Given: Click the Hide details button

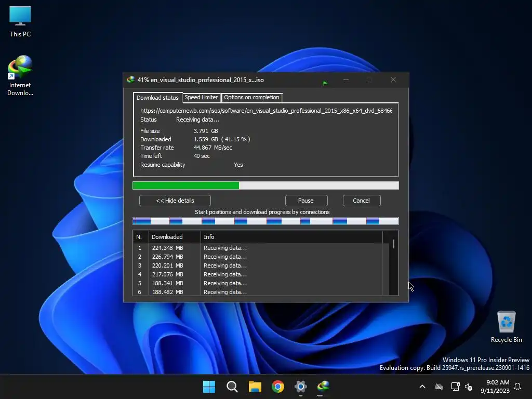Looking at the screenshot, I should 175,201.
